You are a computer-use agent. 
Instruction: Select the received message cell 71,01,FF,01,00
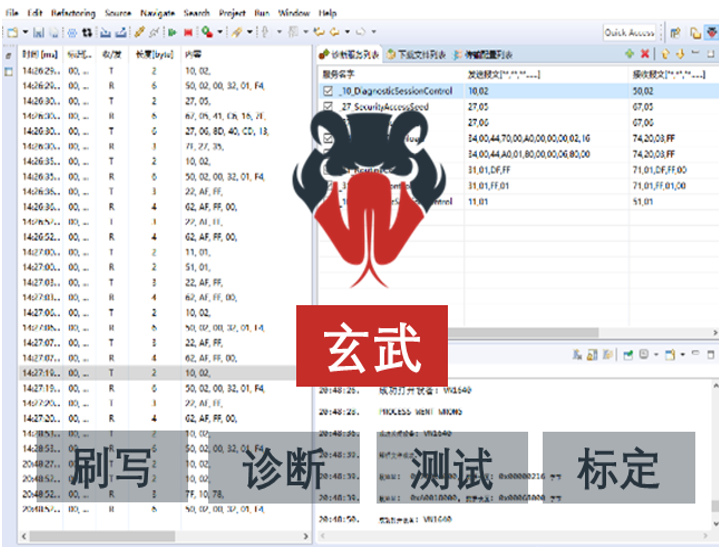(659, 186)
